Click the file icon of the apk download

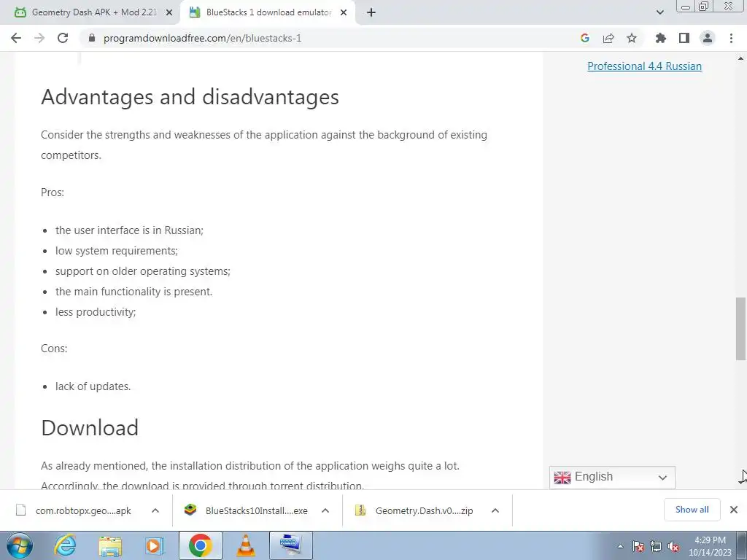coord(21,510)
